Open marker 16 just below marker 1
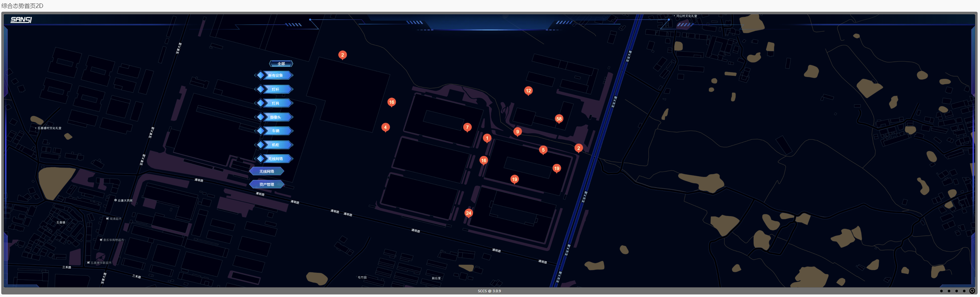 (484, 160)
